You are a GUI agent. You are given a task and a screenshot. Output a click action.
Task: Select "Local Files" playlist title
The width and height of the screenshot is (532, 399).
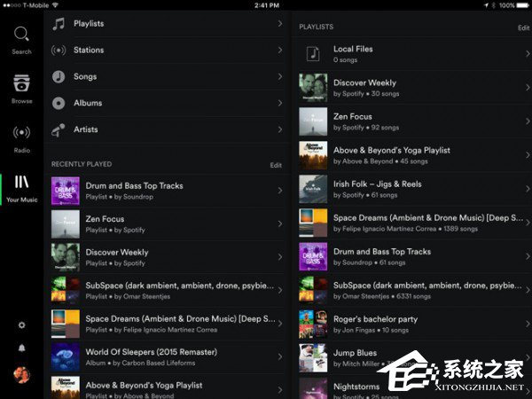point(353,49)
